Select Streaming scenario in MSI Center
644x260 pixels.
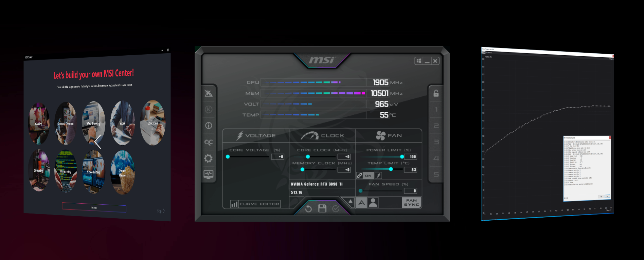(x=39, y=170)
